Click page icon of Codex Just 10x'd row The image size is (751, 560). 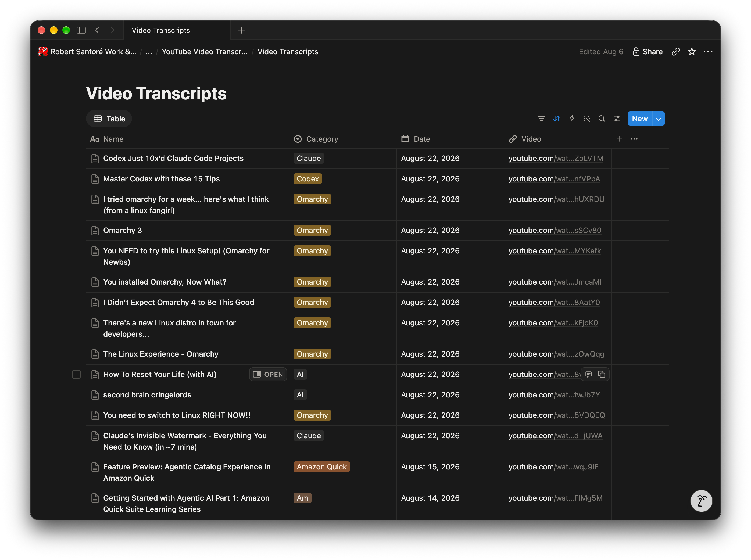coord(95,159)
